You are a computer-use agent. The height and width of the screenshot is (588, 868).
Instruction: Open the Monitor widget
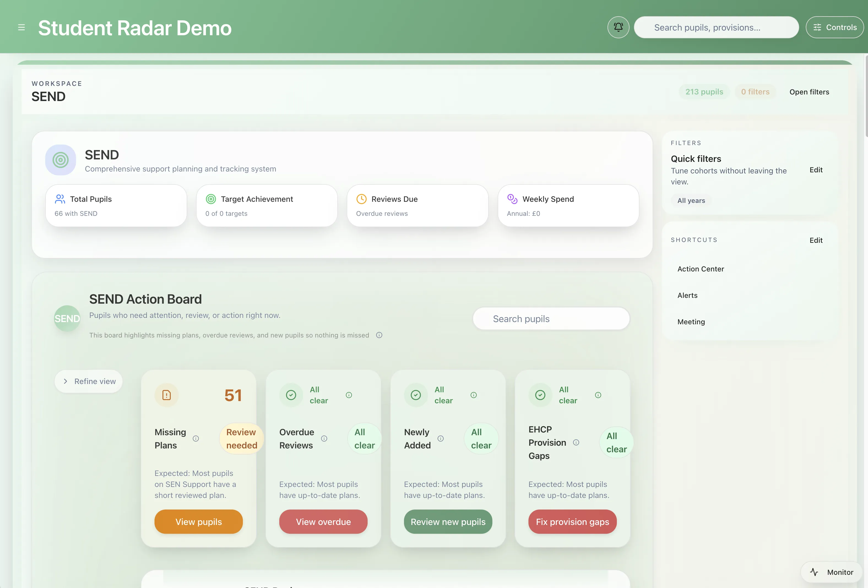831,572
